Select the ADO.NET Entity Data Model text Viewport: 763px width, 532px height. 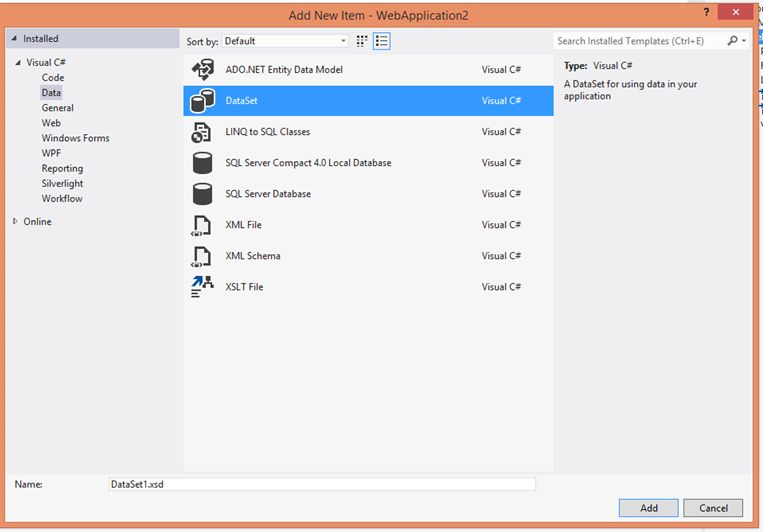click(x=284, y=70)
